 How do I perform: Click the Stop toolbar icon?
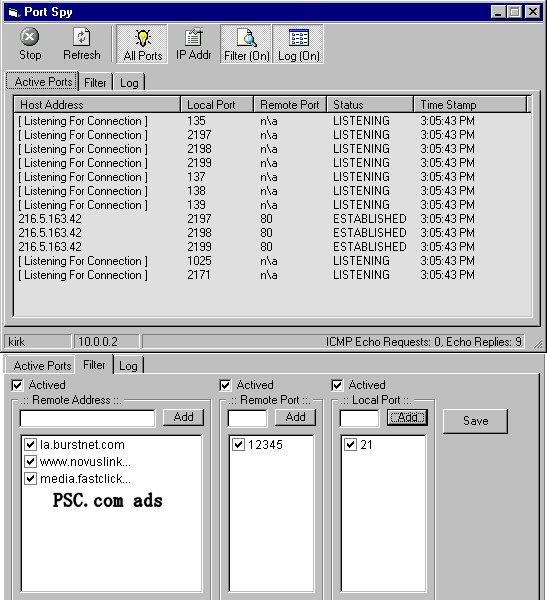point(30,44)
